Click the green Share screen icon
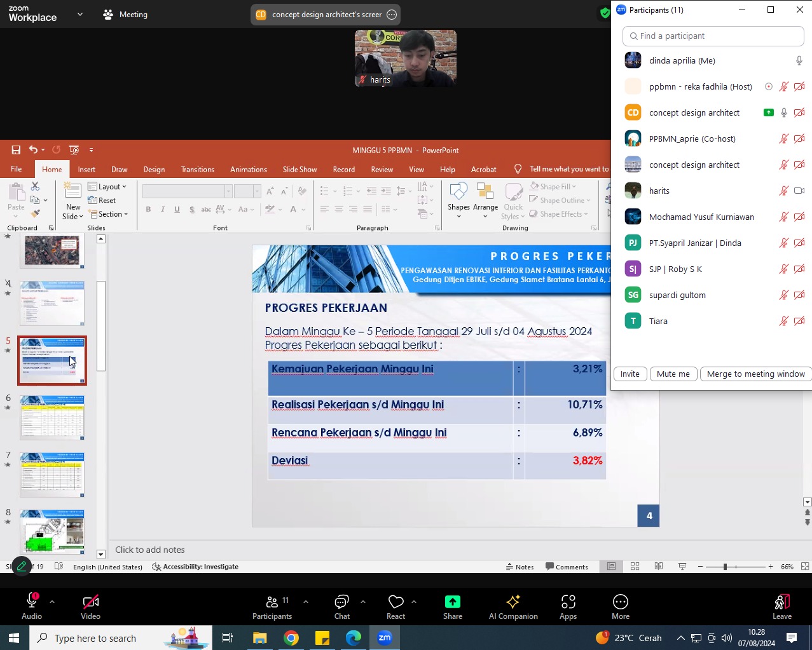This screenshot has width=812, height=650. tap(452, 602)
